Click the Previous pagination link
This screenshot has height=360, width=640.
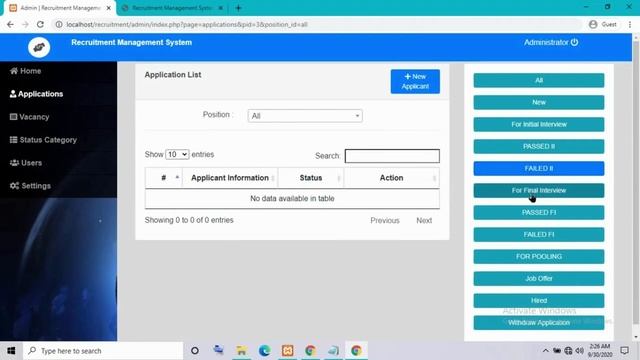click(385, 220)
